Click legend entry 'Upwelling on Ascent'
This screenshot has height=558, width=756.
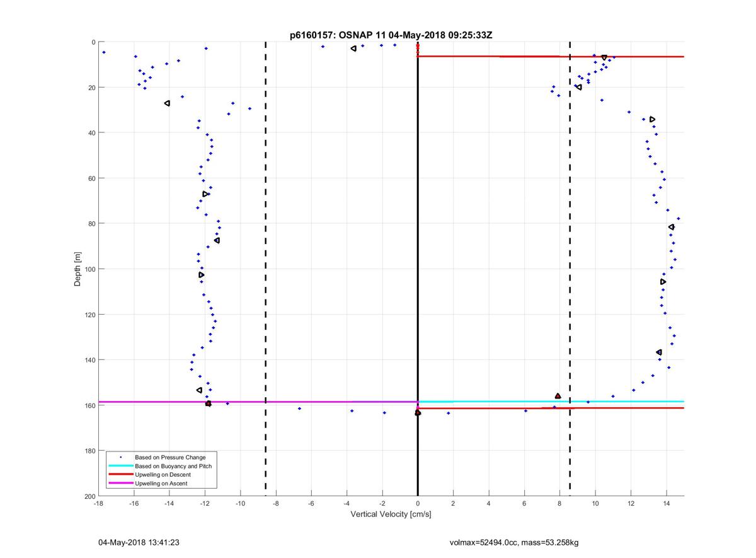(161, 484)
